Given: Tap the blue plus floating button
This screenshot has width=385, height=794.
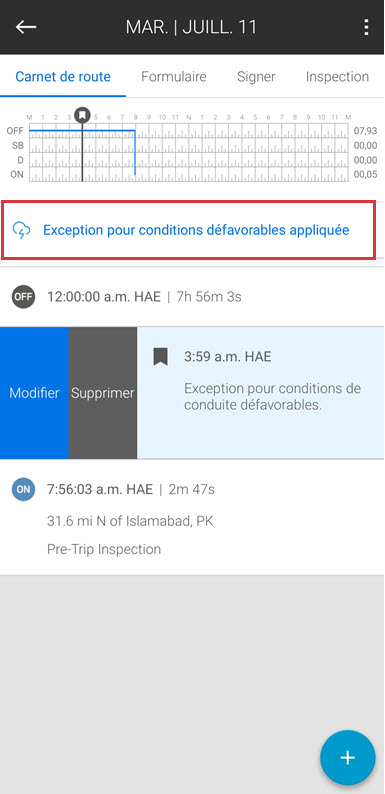Looking at the screenshot, I should coord(348,758).
